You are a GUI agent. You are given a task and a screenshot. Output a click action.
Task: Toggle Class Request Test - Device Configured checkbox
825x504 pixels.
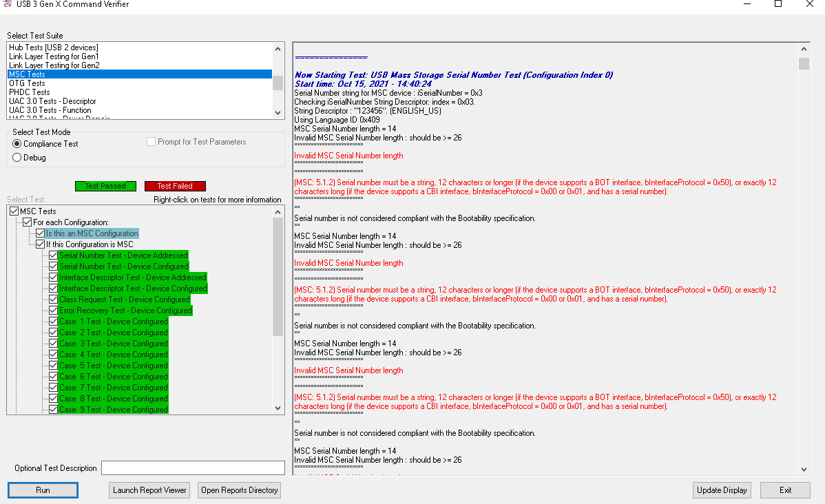[54, 300]
